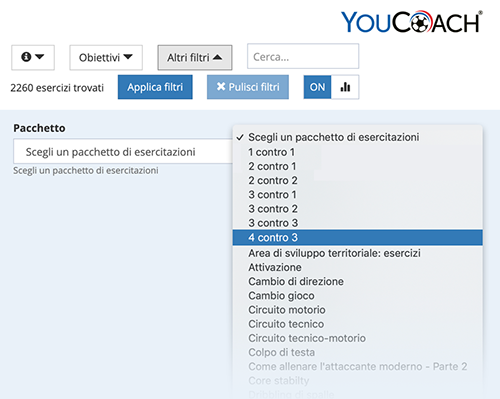This screenshot has width=500, height=399.
Task: Open the Pacchetto select box
Action: point(123,152)
